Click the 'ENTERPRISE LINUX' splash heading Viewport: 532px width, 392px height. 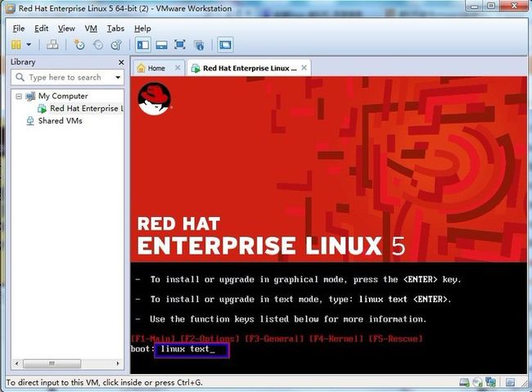coord(259,246)
